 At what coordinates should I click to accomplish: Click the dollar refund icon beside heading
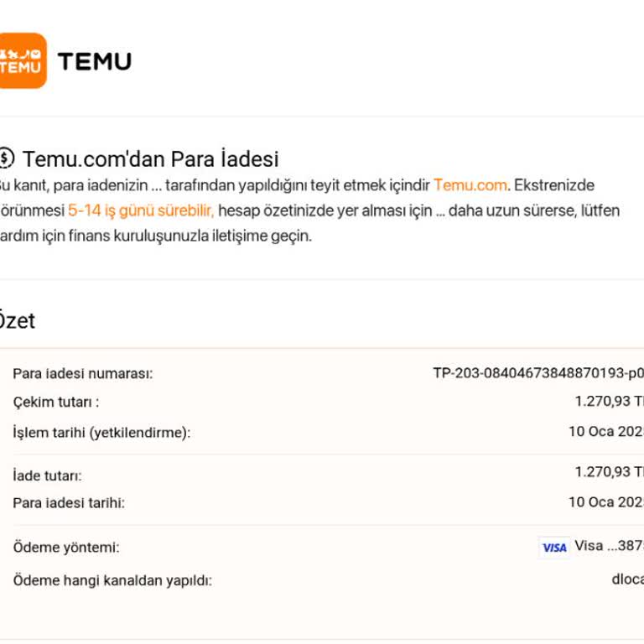click(x=7, y=158)
